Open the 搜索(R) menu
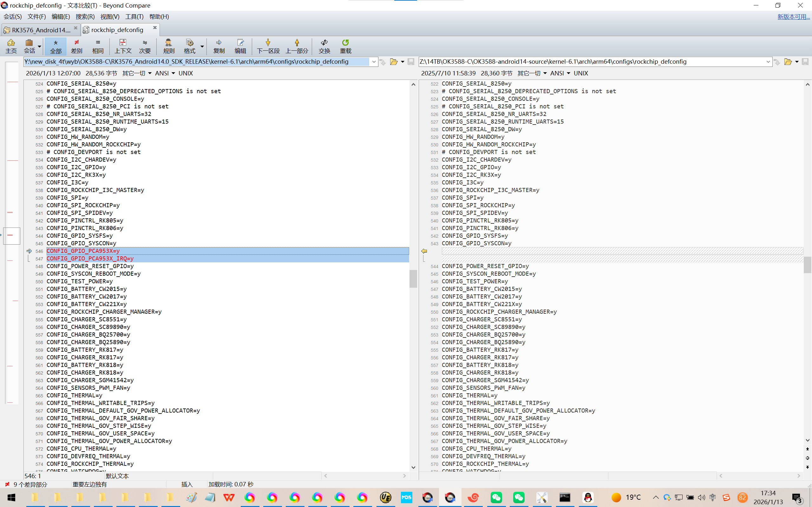Viewport: 812px width, 507px height. 85,16
